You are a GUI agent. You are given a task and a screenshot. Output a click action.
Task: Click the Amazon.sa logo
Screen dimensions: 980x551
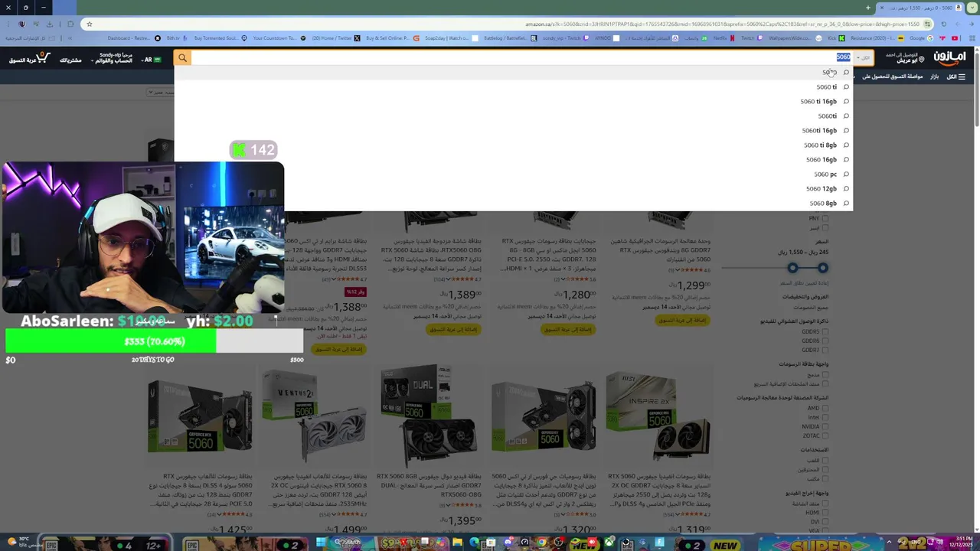(949, 58)
